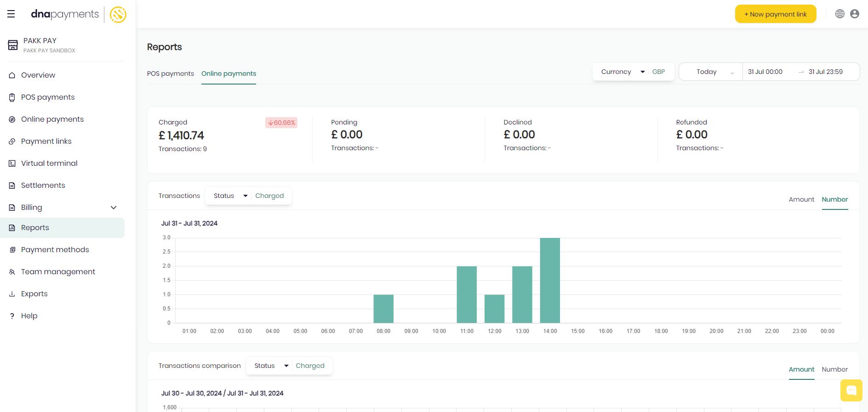Image resolution: width=868 pixels, height=412 pixels.
Task: Click the 14:00 bar in chart
Action: pos(549,280)
